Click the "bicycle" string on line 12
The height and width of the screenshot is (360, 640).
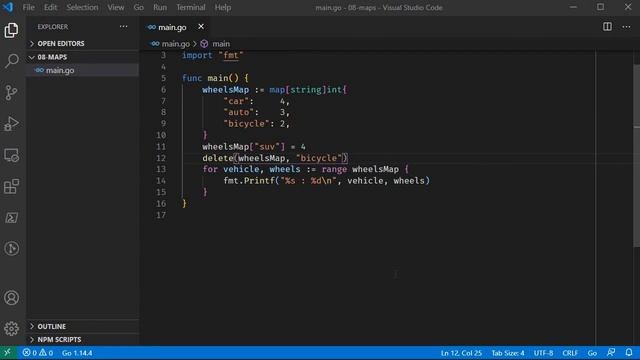[x=319, y=158]
